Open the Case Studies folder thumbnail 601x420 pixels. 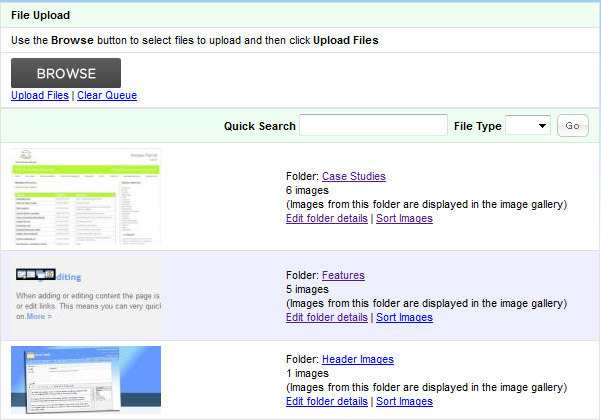[x=88, y=197]
